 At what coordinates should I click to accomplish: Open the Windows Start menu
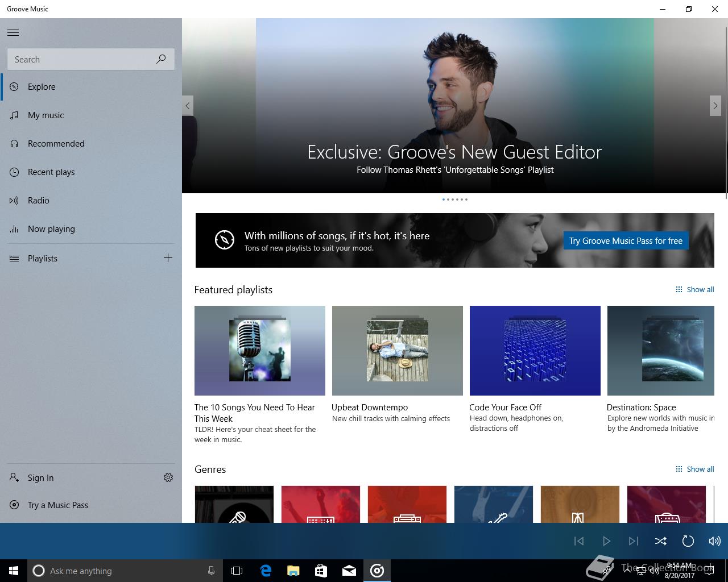14,571
